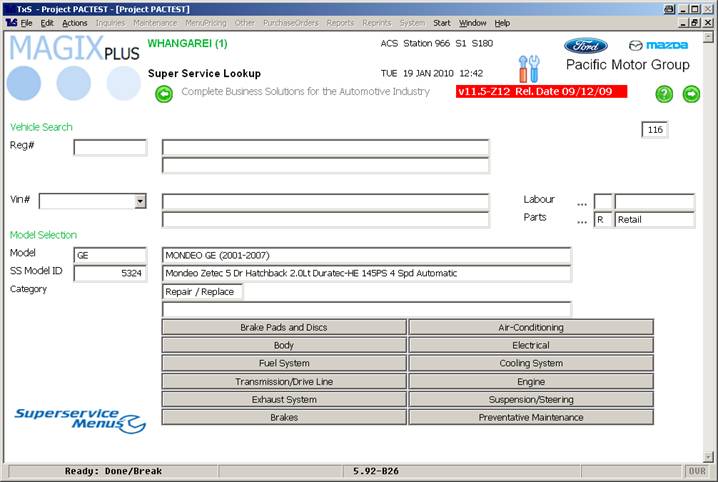Open the green question mark help icon

[664, 94]
